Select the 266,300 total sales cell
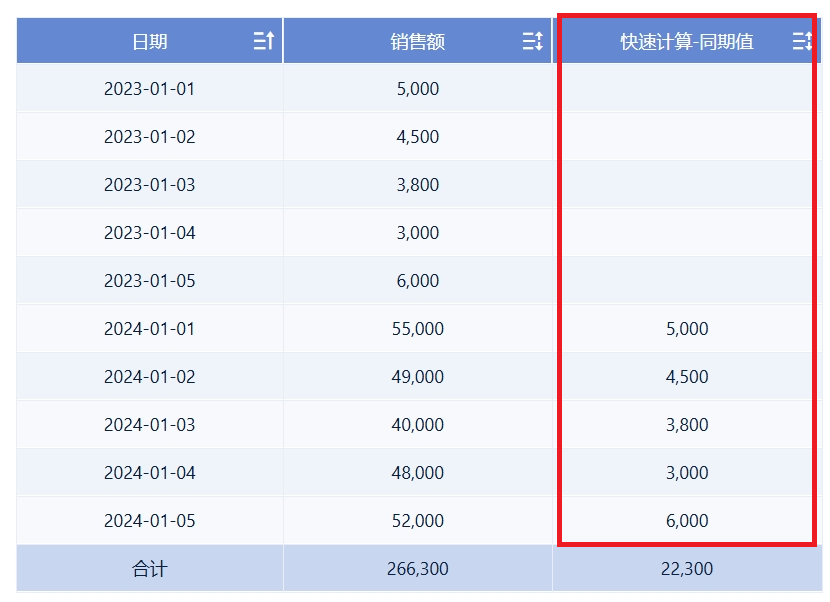The width and height of the screenshot is (830, 602). (x=418, y=569)
